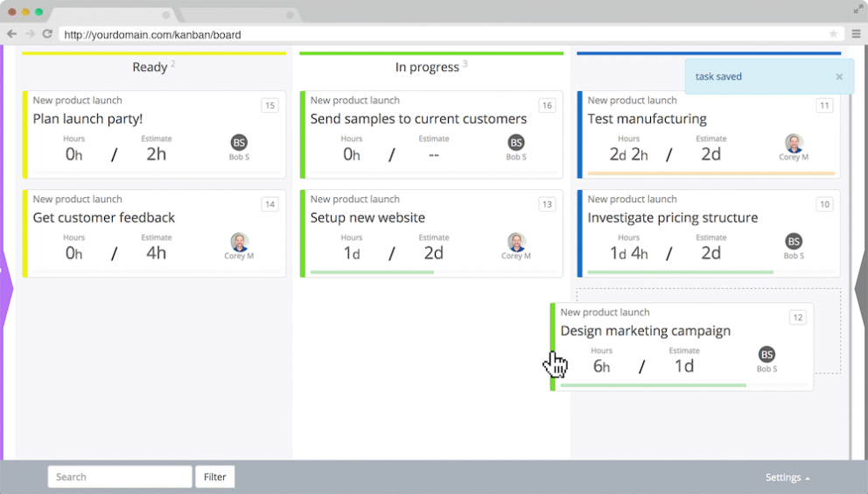Screen dimensions: 868x494
Task: Click task number 15 badge
Action: [x=269, y=105]
